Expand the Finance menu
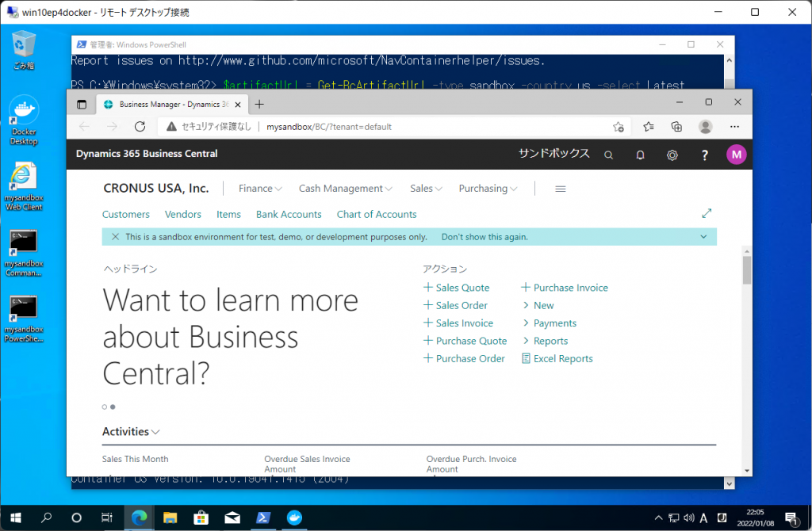This screenshot has height=531, width=812. coord(260,189)
